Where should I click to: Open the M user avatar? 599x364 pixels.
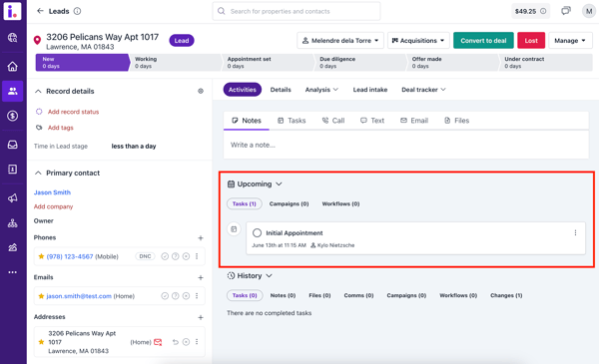pyautogui.click(x=589, y=11)
